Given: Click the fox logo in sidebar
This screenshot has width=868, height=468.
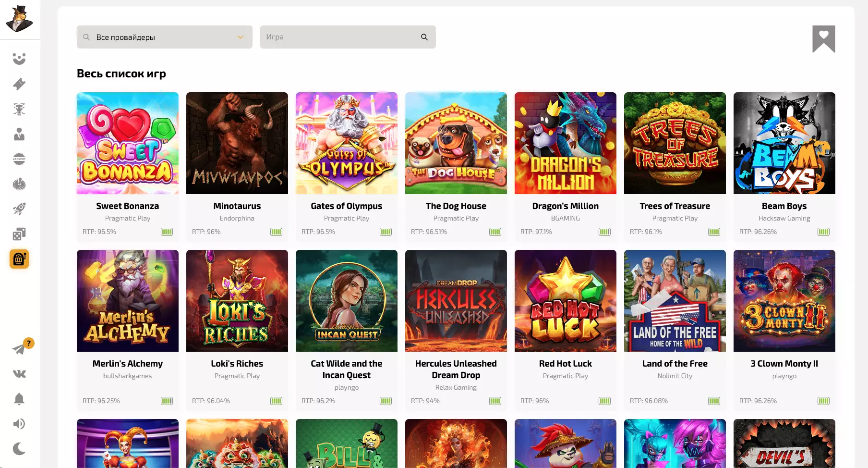Looking at the screenshot, I should tap(19, 19).
